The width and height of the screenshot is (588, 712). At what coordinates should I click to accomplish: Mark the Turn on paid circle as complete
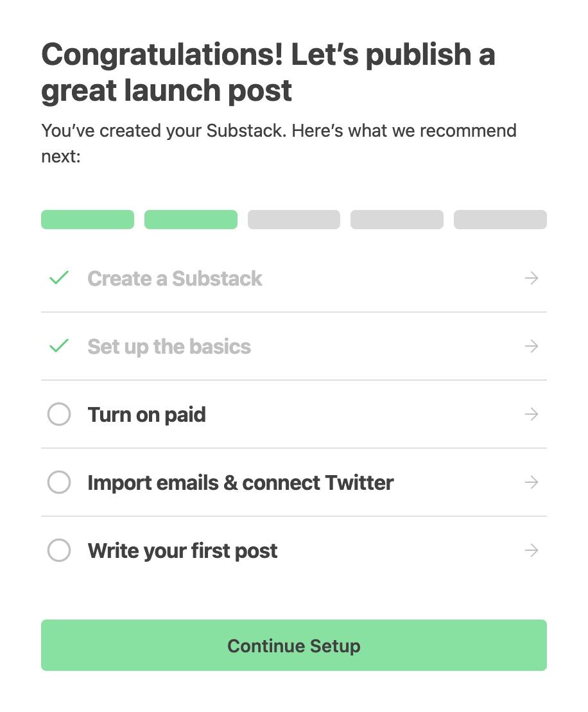[x=58, y=414]
